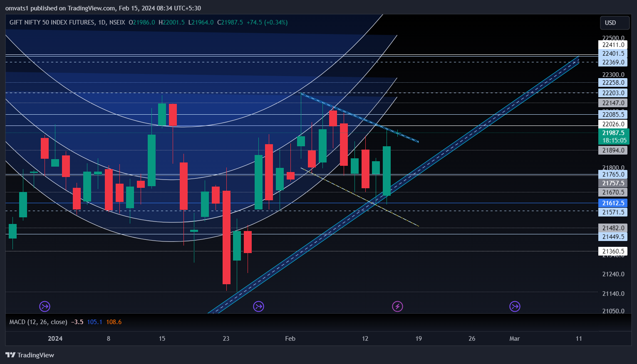637x364 pixels.
Task: Open the event marker icon above the 2024 label
Action: [45, 307]
